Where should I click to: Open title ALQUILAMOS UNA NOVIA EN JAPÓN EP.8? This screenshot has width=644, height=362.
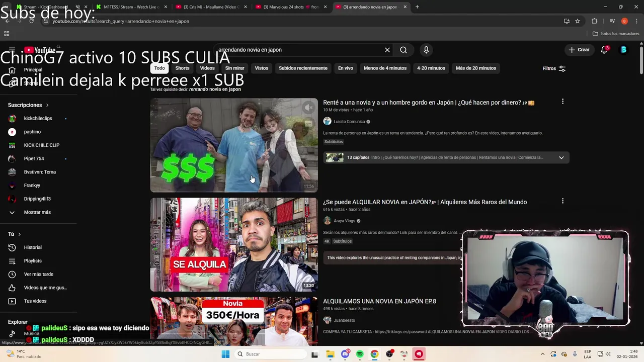379,301
